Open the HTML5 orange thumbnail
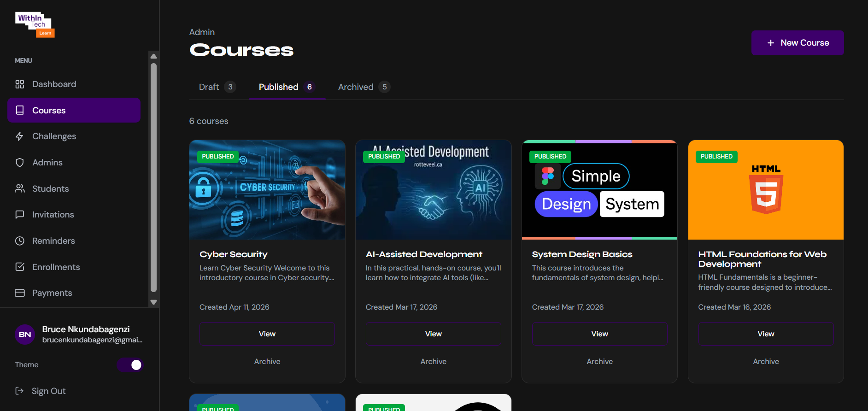 coord(766,190)
